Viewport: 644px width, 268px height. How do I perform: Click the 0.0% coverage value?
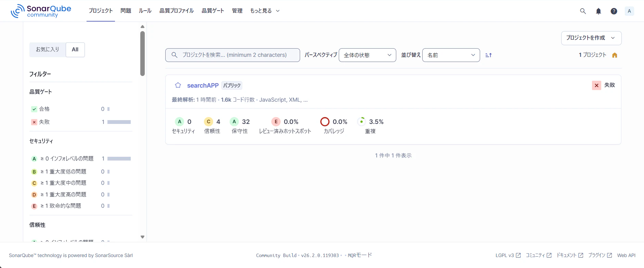coord(340,122)
